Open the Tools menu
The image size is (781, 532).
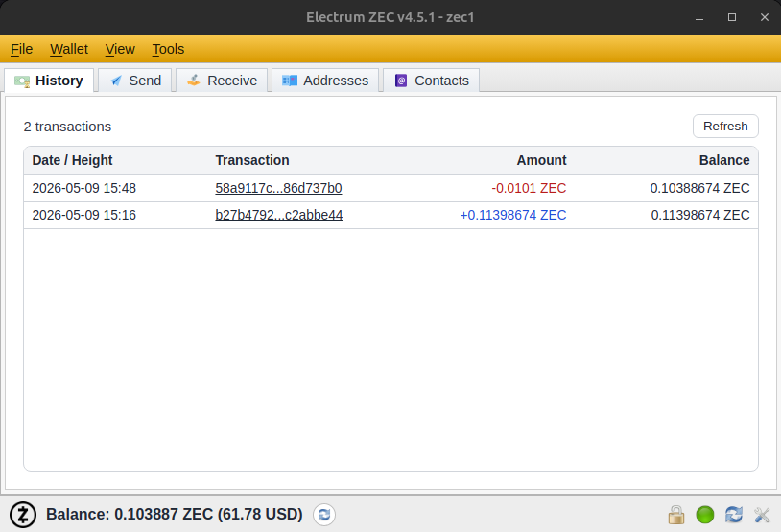pyautogui.click(x=168, y=49)
